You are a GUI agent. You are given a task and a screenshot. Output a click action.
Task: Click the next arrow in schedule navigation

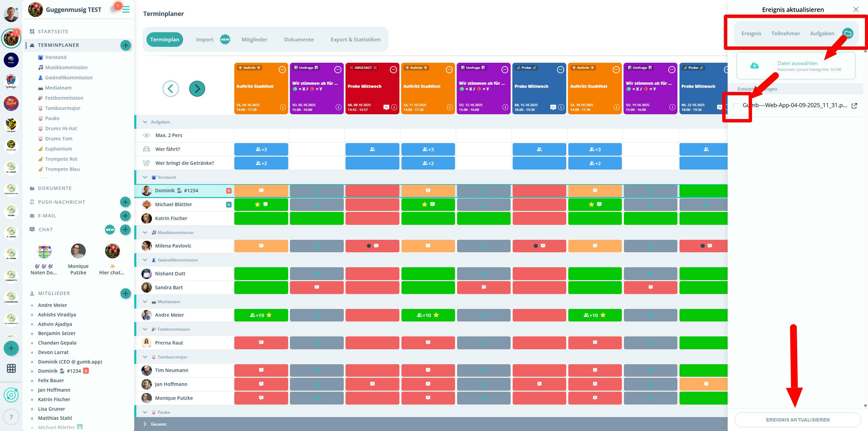click(197, 89)
